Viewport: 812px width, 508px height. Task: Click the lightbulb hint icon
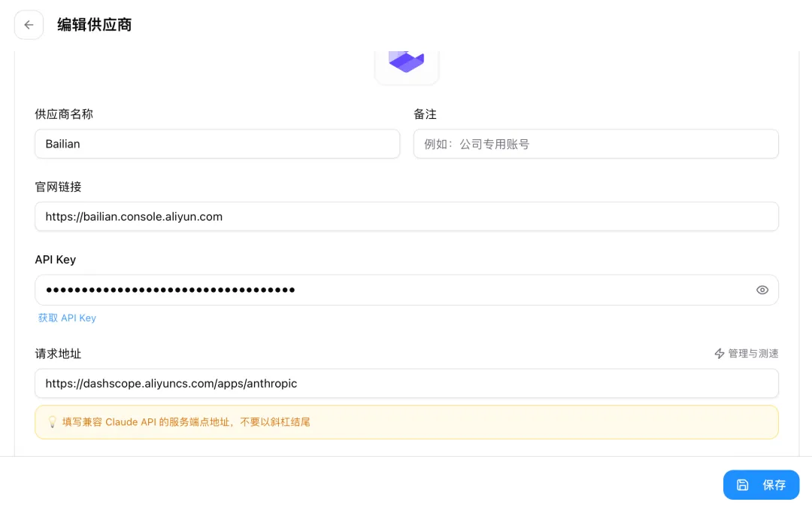coord(53,422)
